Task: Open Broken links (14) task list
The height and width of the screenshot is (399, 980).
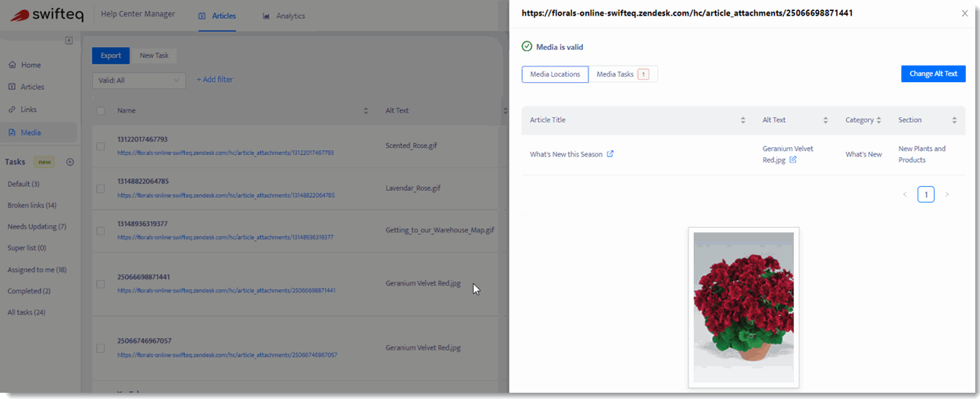Action: 32,205
